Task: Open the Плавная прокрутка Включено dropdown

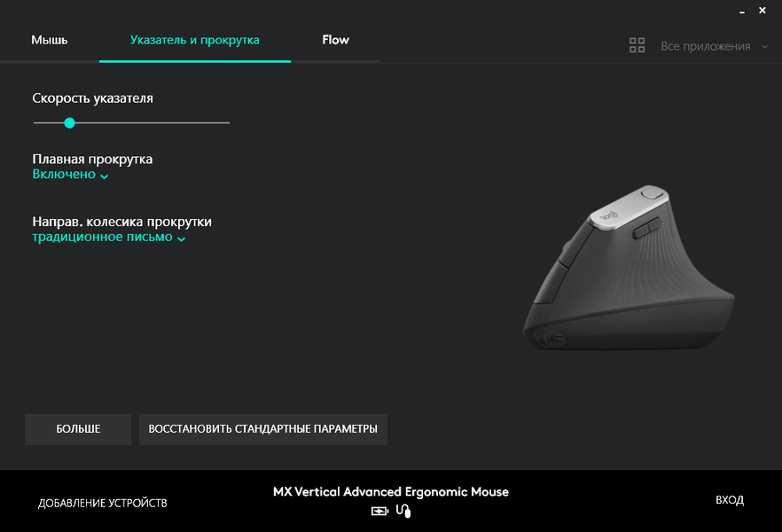Action: pyautogui.click(x=70, y=174)
